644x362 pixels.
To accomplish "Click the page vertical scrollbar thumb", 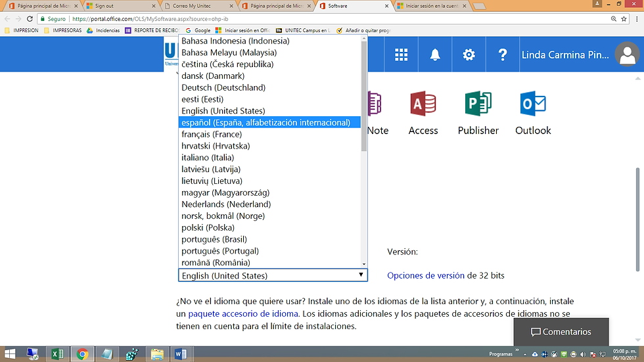I will tap(637, 219).
